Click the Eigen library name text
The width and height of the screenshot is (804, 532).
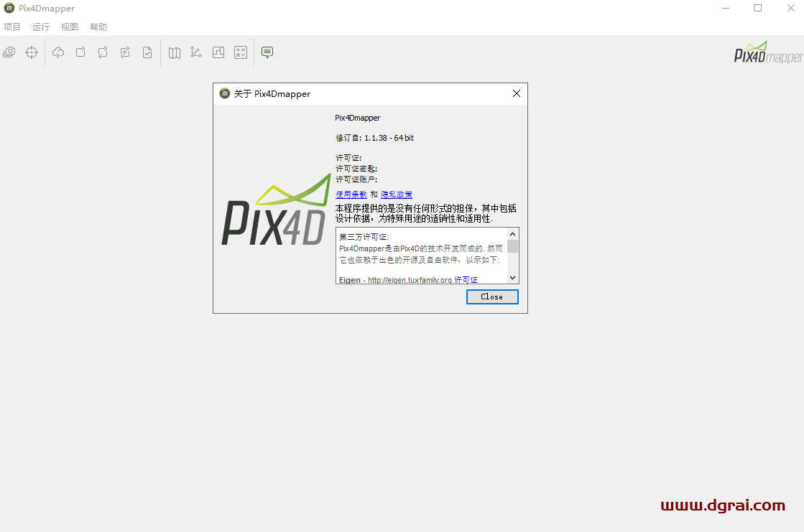(x=350, y=280)
